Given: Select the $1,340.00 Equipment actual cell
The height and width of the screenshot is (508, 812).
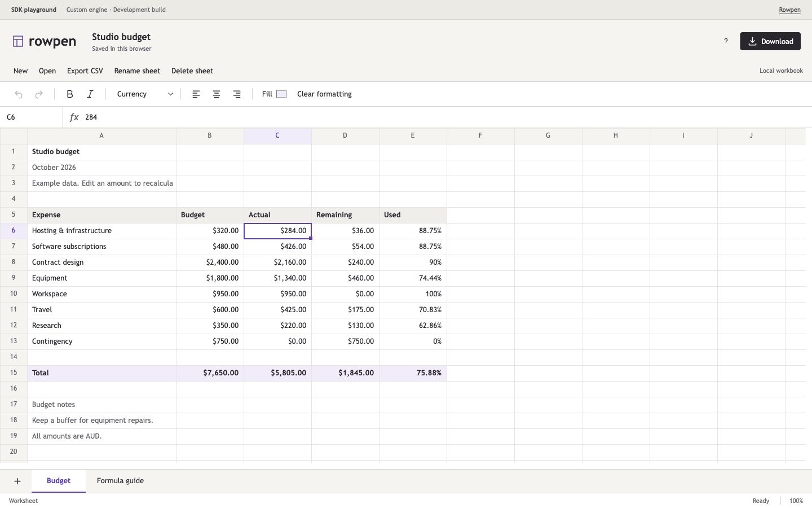Looking at the screenshot, I should (x=277, y=278).
